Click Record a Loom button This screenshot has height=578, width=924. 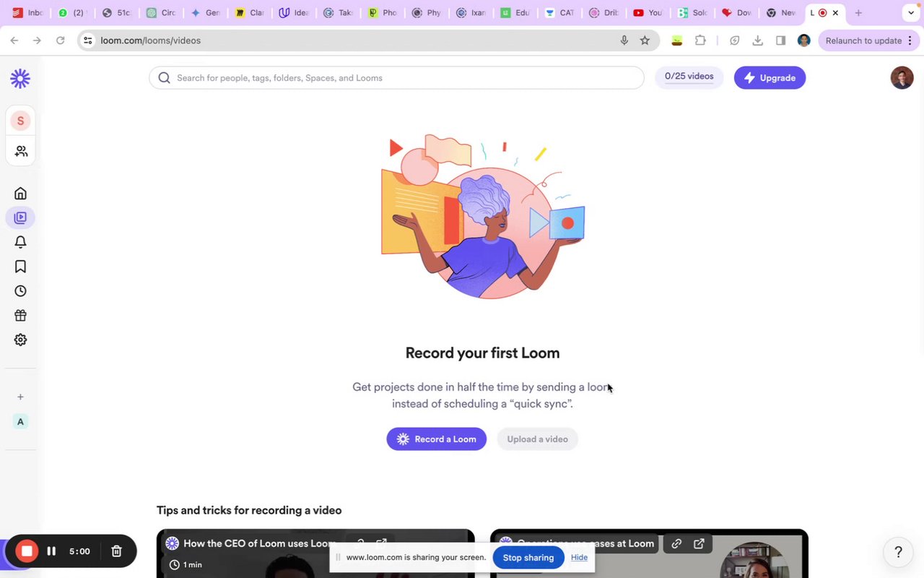click(x=436, y=439)
